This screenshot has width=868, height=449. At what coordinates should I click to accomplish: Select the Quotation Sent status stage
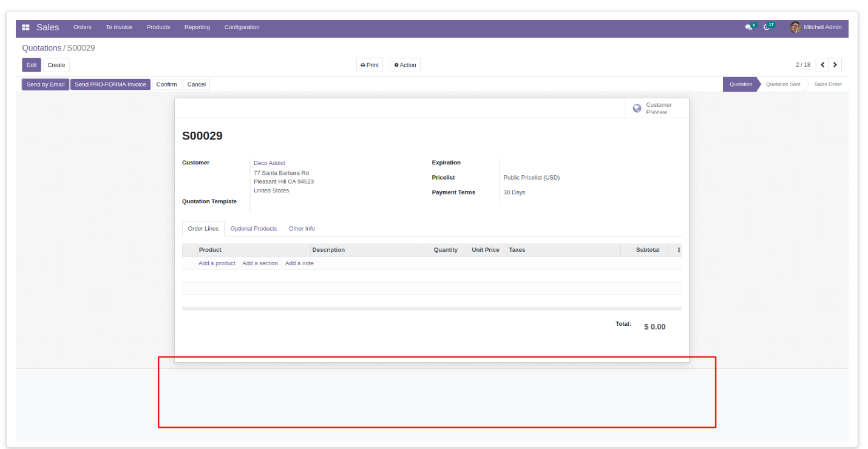pyautogui.click(x=783, y=84)
